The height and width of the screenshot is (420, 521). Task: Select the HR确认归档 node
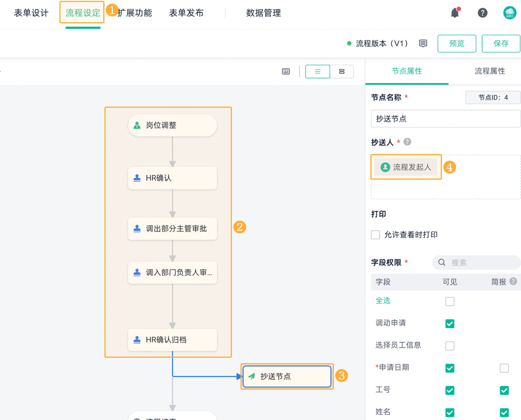[x=172, y=340]
